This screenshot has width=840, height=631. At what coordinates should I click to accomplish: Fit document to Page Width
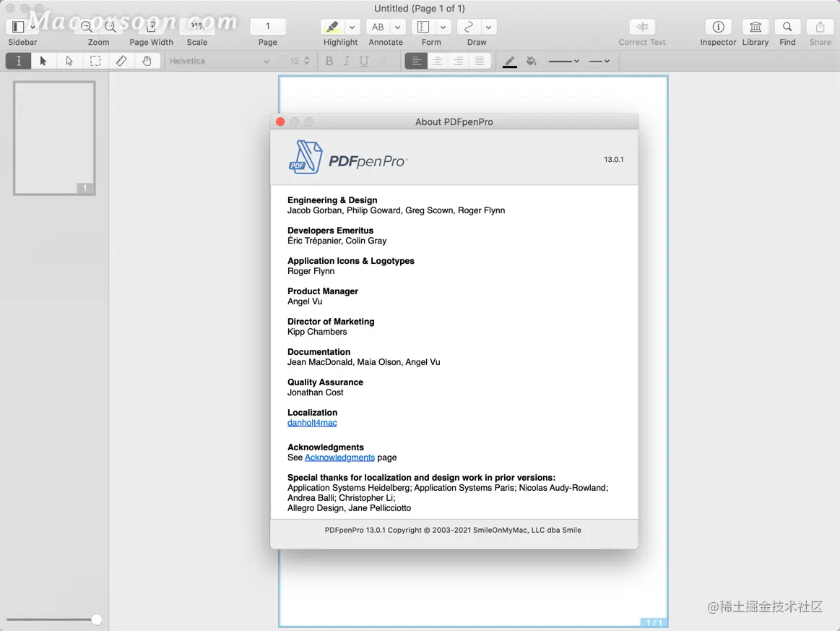[x=151, y=26]
